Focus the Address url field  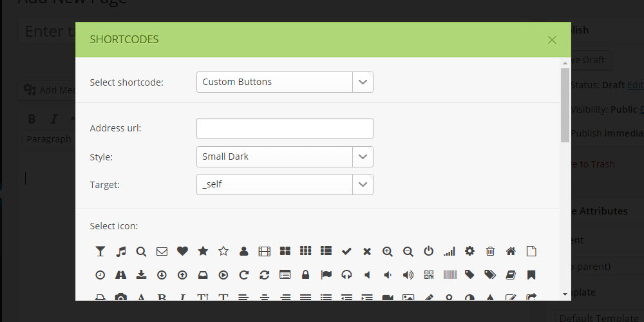coord(285,129)
